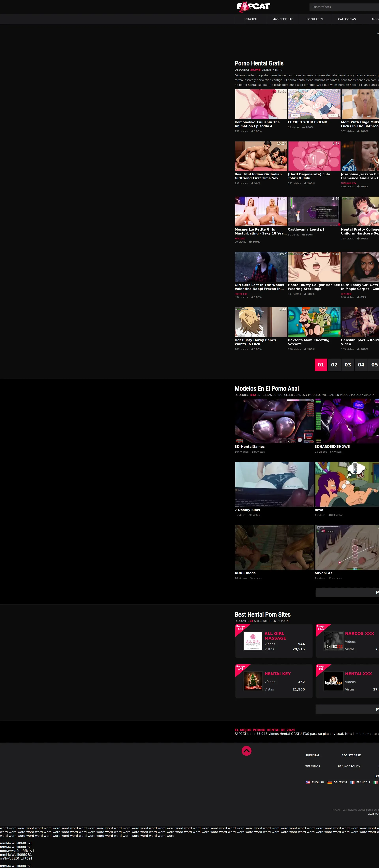Click the Hentai.xxx site logo

[x=333, y=681]
